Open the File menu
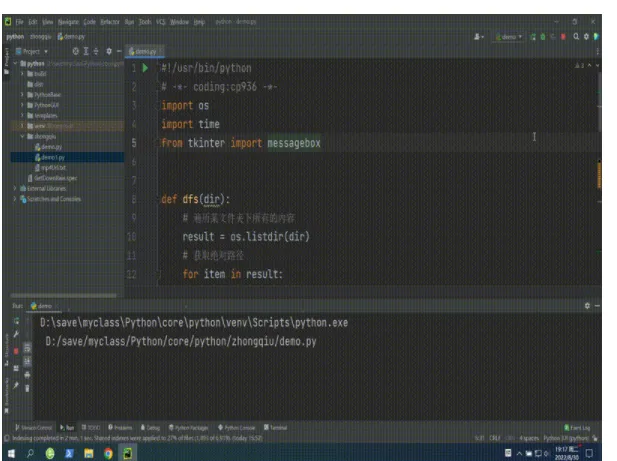617x461 pixels. (19, 22)
